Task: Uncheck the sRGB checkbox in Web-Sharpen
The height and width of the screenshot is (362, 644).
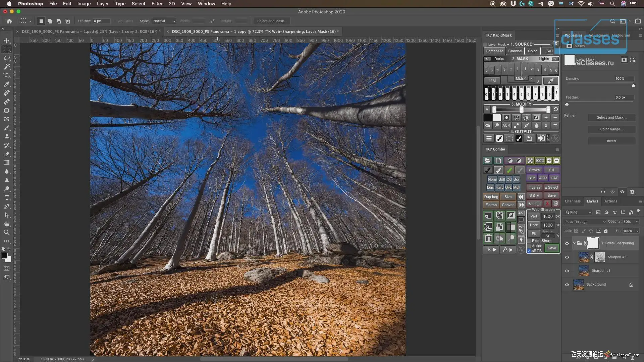Action: pos(529,251)
